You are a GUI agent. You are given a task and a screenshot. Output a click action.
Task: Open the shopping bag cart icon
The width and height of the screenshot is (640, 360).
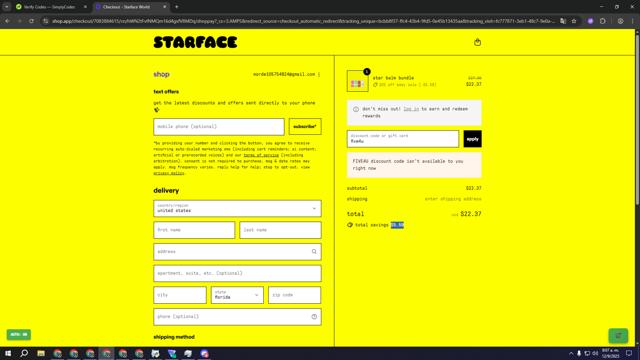point(477,42)
